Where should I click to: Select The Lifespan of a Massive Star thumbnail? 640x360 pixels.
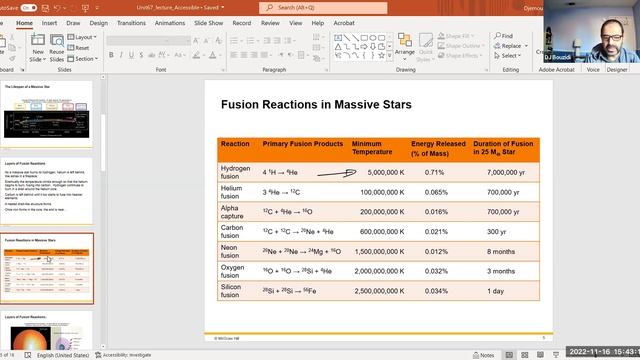coord(47,114)
